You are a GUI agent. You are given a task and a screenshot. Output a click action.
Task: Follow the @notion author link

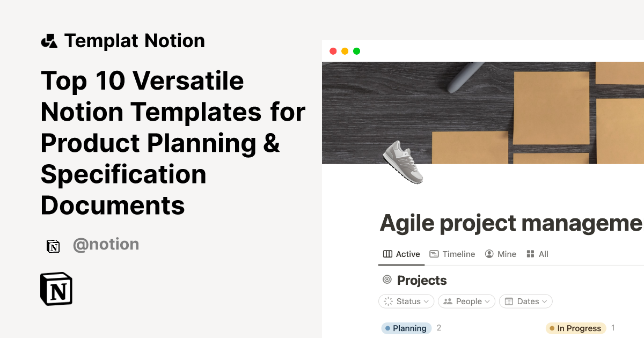[x=106, y=244]
